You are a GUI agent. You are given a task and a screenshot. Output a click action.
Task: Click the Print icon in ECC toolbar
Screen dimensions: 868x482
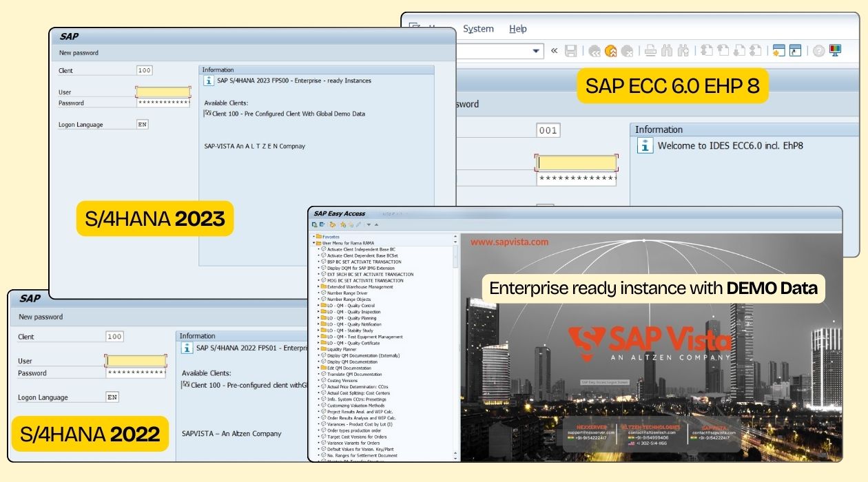pyautogui.click(x=650, y=51)
